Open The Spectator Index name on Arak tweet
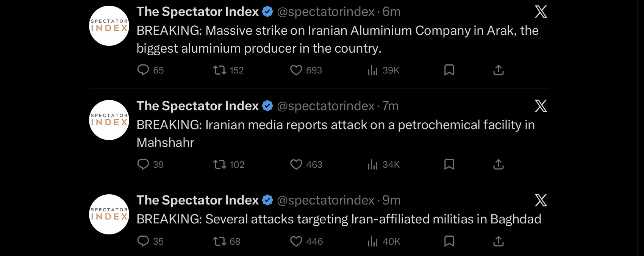This screenshot has width=644, height=256. pyautogui.click(x=197, y=12)
